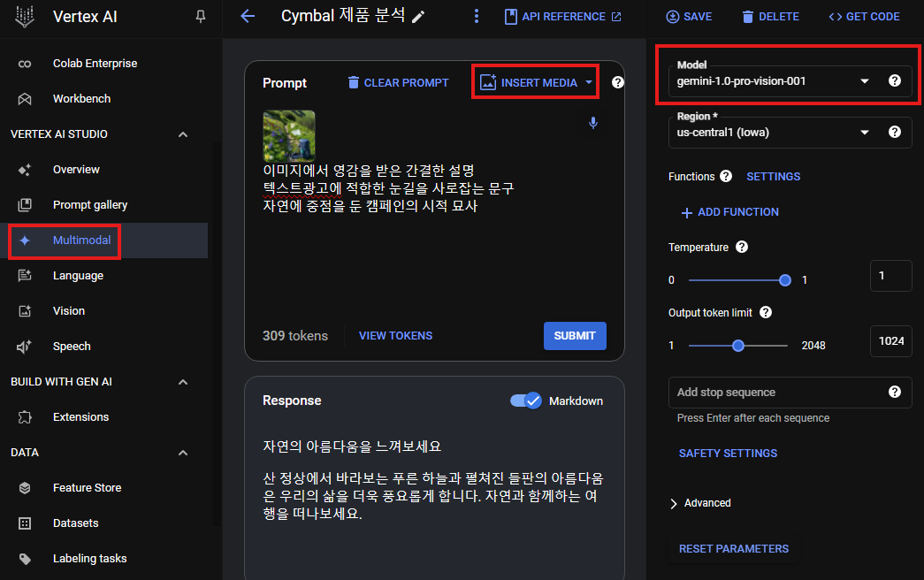
Task: Open Workbench menu item
Action: coord(82,99)
